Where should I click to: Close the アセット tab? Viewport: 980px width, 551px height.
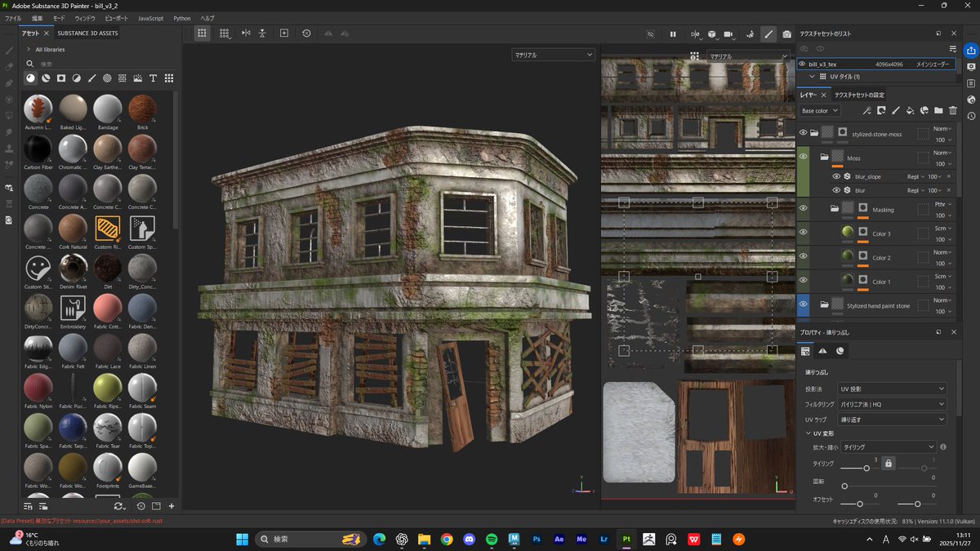pyautogui.click(x=46, y=33)
